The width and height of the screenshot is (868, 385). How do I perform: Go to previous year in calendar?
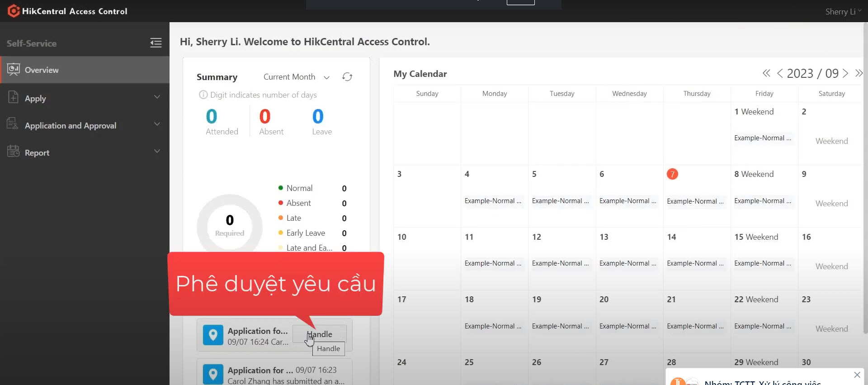tap(766, 73)
